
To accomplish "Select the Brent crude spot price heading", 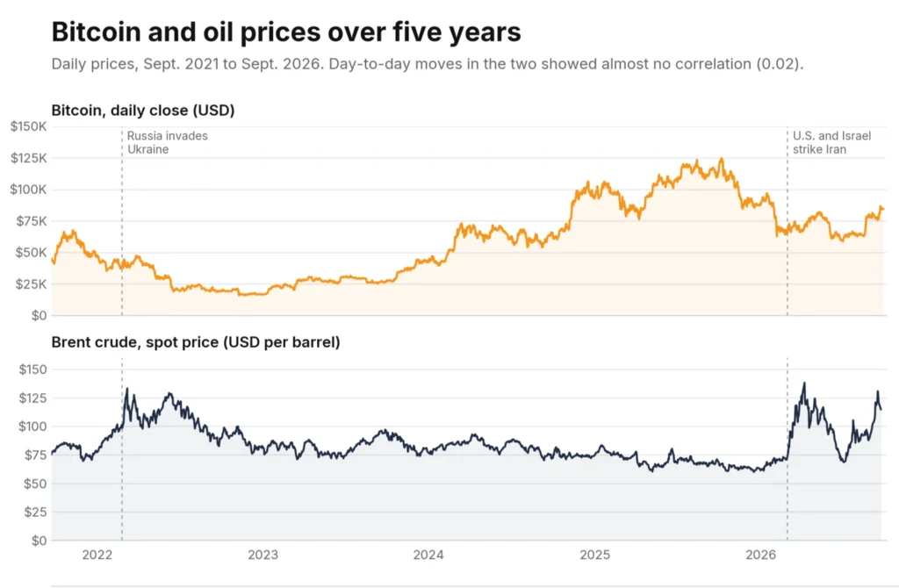I will click(x=196, y=342).
